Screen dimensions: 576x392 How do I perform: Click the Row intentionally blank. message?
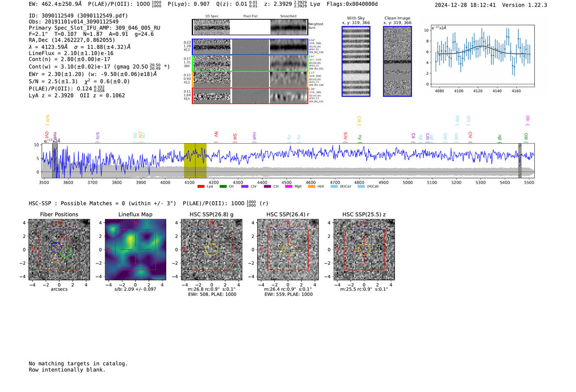point(67,370)
